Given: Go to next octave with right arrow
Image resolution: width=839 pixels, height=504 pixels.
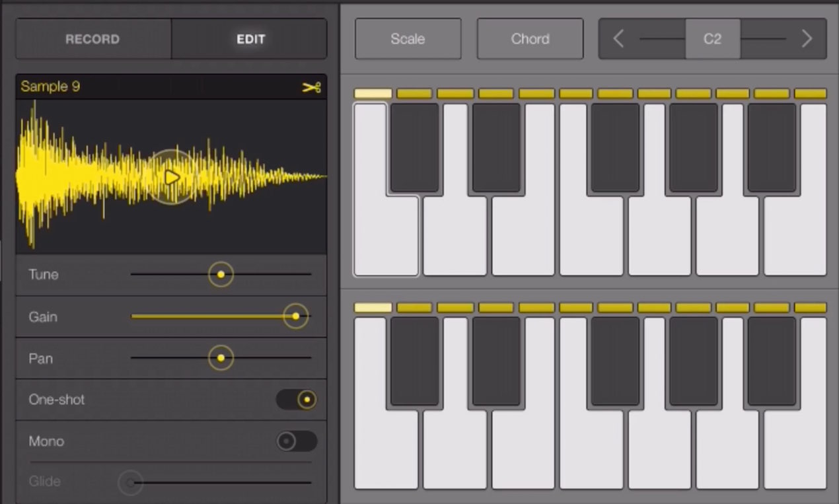Looking at the screenshot, I should tap(806, 39).
